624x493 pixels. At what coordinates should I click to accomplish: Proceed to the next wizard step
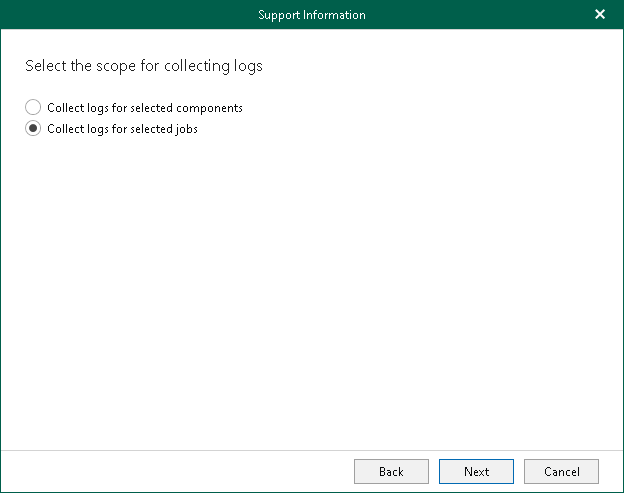[x=477, y=472]
